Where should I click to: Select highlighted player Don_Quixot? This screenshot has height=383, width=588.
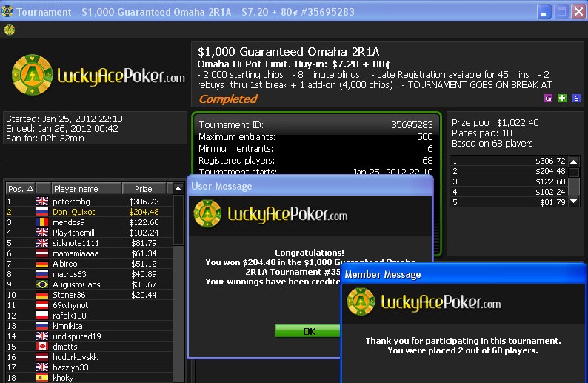click(89, 212)
